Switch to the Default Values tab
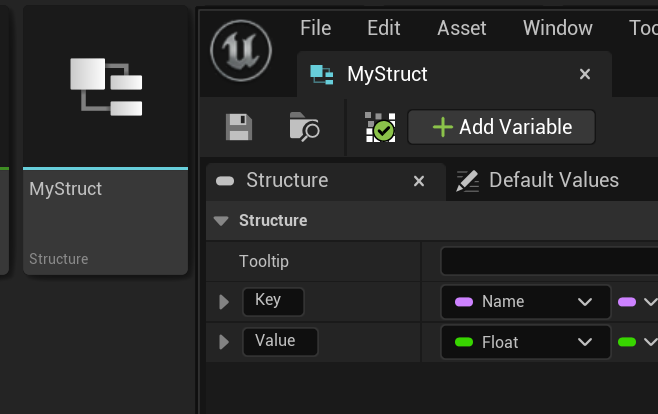658x414 pixels. tap(553, 181)
